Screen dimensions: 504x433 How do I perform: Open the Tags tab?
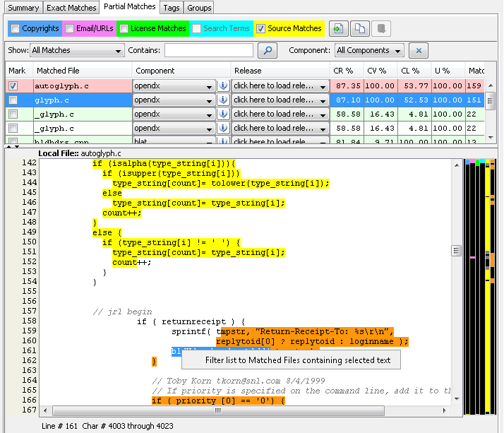click(x=171, y=8)
